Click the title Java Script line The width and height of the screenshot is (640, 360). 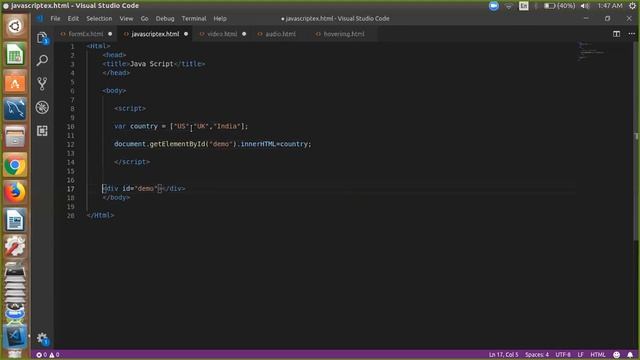pyautogui.click(x=154, y=64)
